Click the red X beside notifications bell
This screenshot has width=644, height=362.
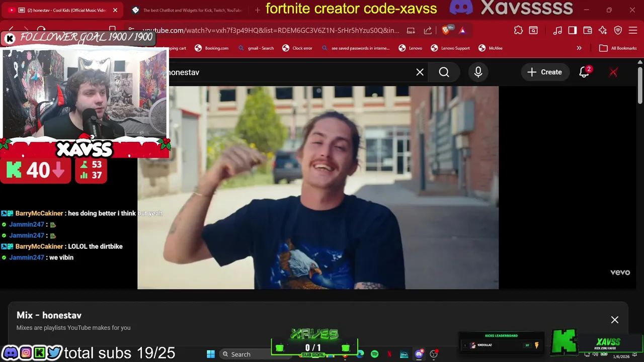point(613,72)
